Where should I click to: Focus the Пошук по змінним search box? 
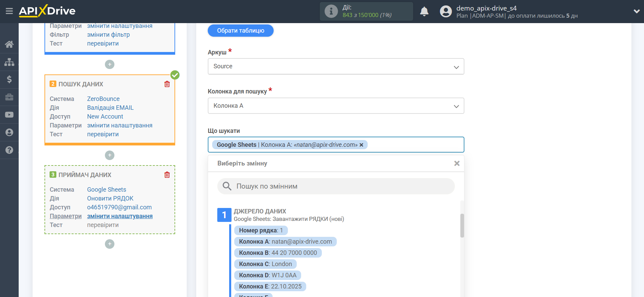click(336, 186)
